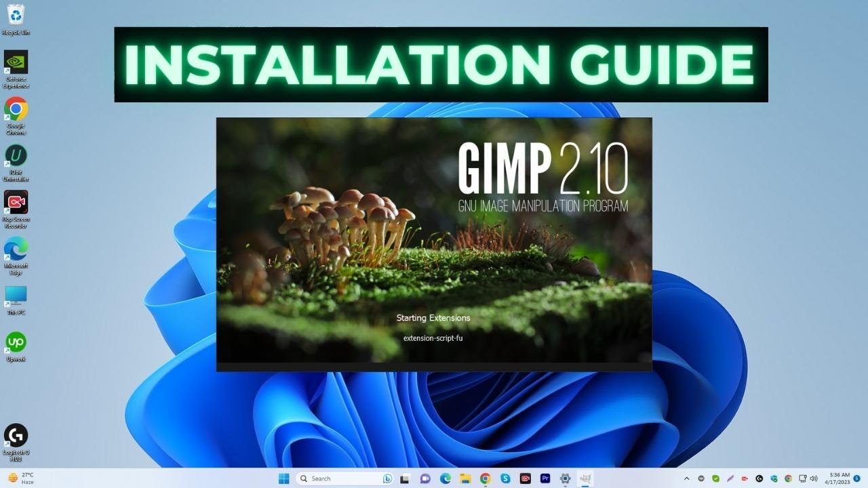Open clock showing 5:36 AM
The image size is (868, 488).
(837, 479)
